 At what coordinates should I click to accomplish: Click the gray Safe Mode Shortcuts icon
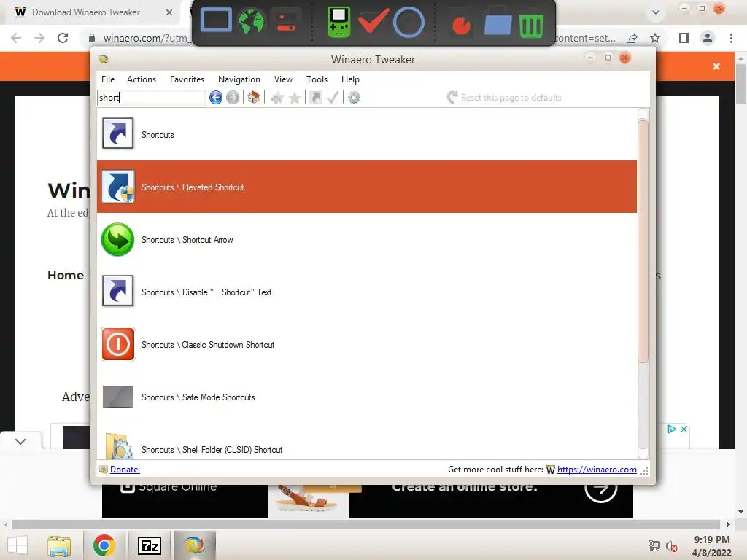pos(117,397)
